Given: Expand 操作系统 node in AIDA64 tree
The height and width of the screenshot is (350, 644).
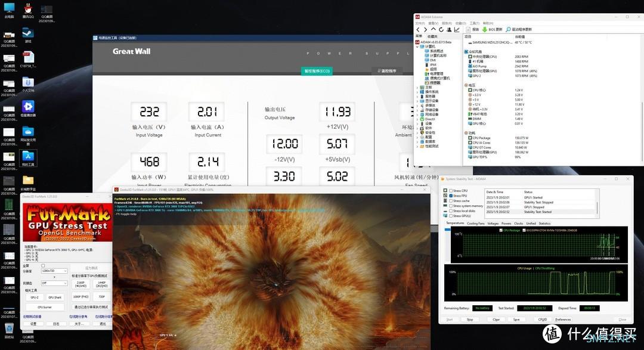Looking at the screenshot, I should coord(417,92).
